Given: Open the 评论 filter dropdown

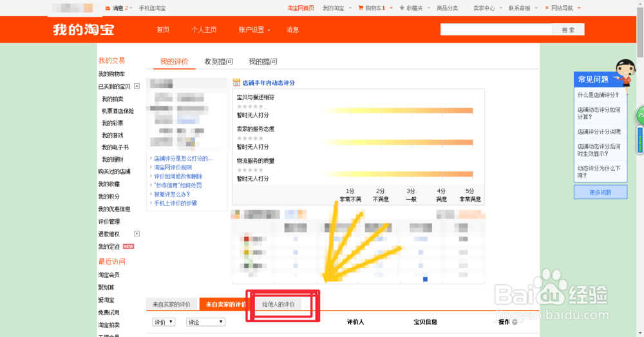Looking at the screenshot, I should click(x=206, y=322).
